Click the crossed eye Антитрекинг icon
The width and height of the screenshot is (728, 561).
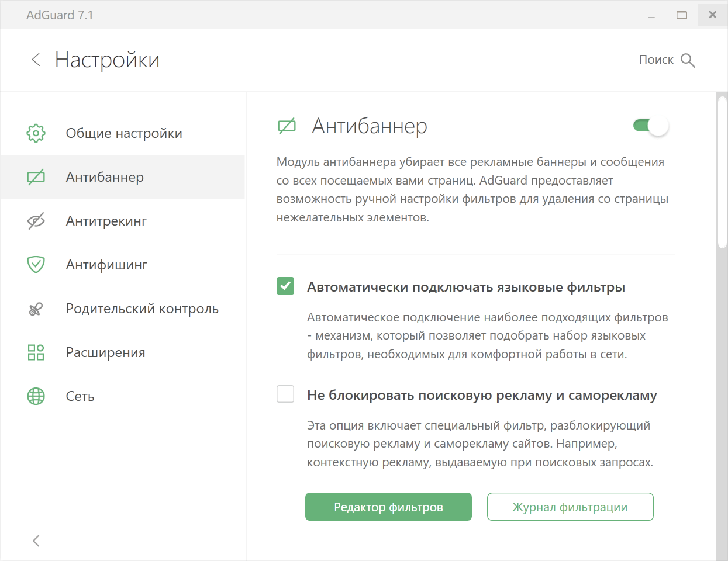36,221
